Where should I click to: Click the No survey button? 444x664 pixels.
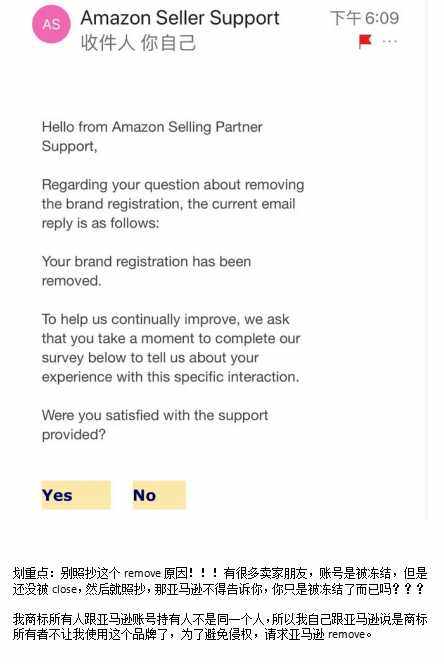pyautogui.click(x=159, y=495)
